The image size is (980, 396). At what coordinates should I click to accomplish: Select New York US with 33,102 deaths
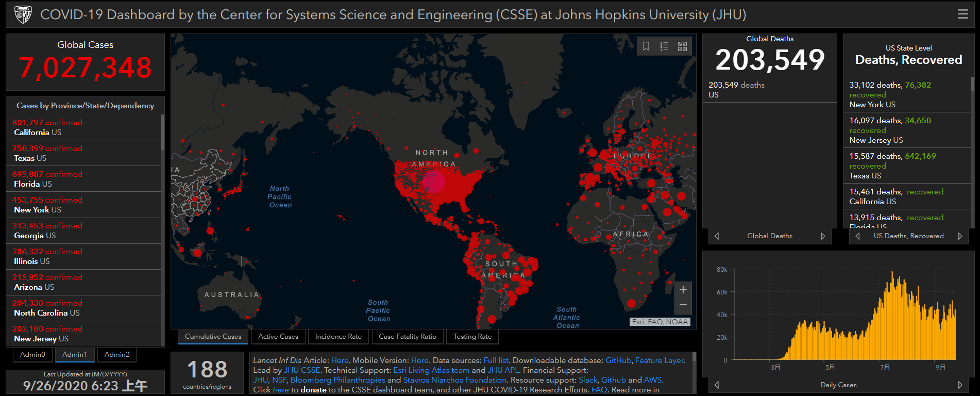tap(907, 94)
